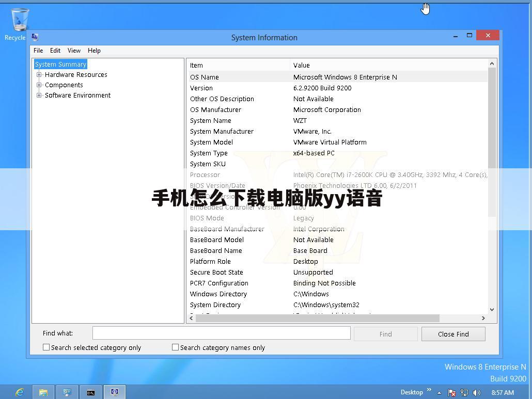This screenshot has width=532, height=399.
Task: Select the System Model row
Action: click(338, 142)
